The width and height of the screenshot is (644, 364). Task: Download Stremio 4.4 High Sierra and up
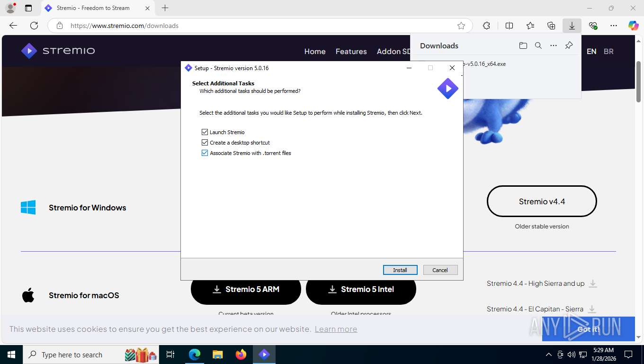tap(542, 283)
